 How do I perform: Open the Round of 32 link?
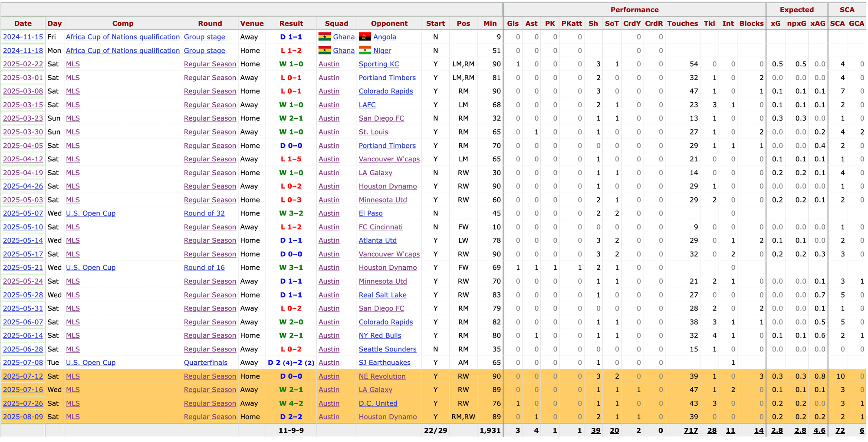click(204, 213)
